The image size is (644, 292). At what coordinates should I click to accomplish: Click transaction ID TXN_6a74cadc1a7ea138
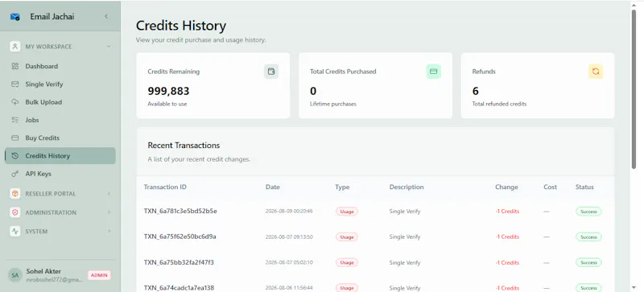pos(179,287)
